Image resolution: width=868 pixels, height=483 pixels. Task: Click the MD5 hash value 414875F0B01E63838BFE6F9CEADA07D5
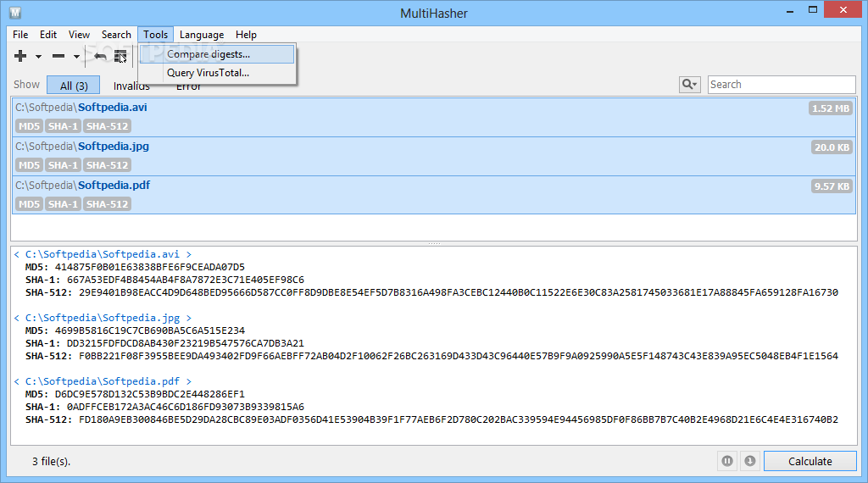149,267
